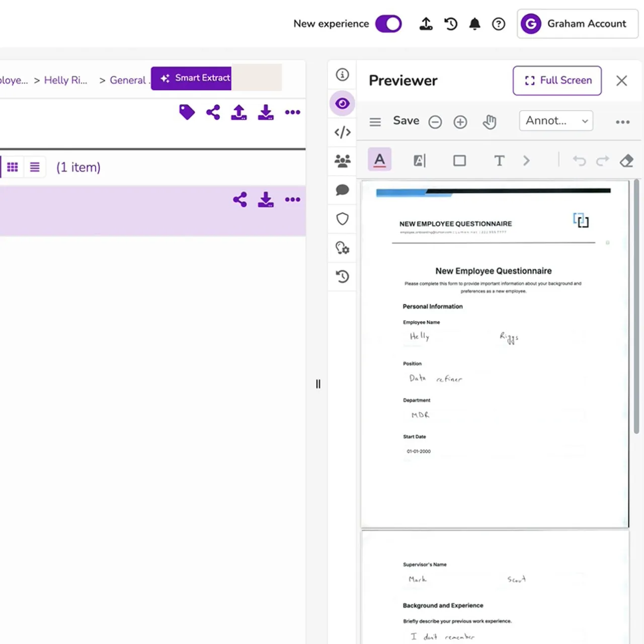Click 'Background and Experience' heading
The width and height of the screenshot is (644, 644).
click(443, 605)
